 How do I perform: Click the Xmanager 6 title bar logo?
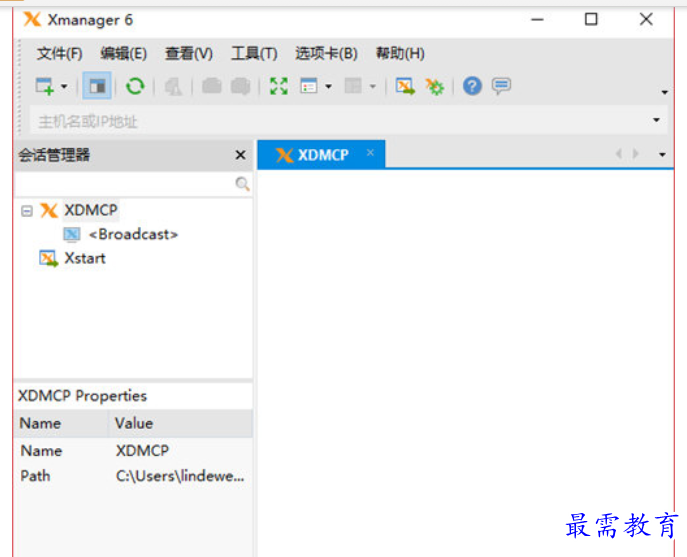(x=32, y=20)
